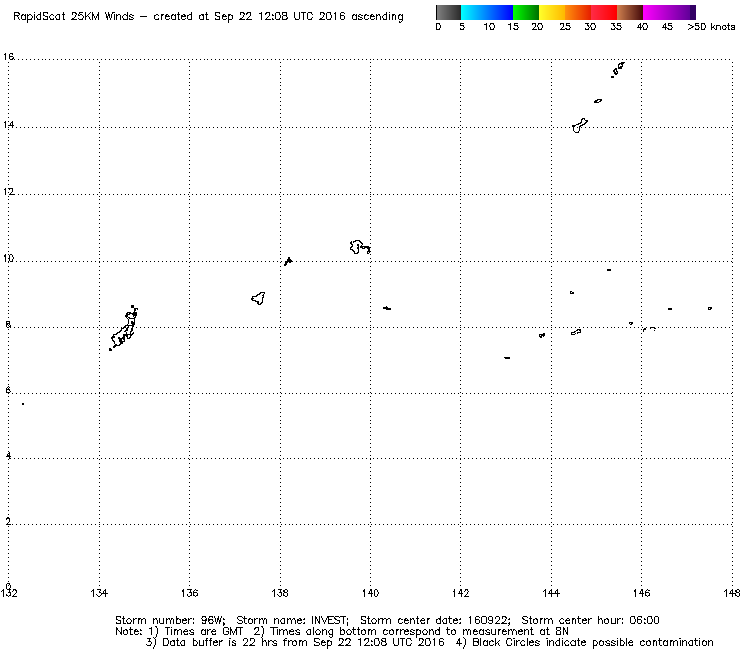
Task: Click the brown 35-40 knots legend segment
Action: [630, 12]
